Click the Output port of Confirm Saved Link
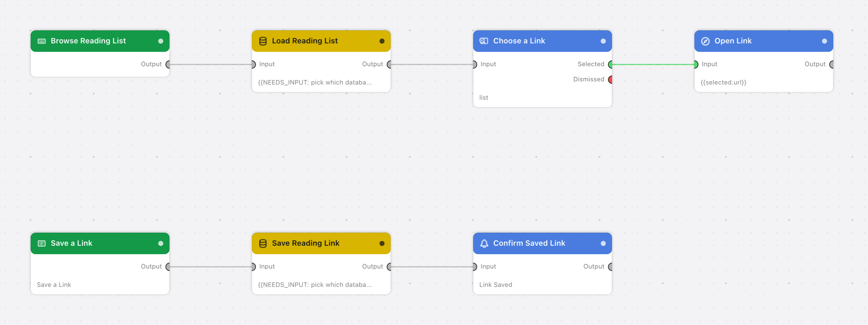Screen dimensions: 868x325 coord(610,267)
